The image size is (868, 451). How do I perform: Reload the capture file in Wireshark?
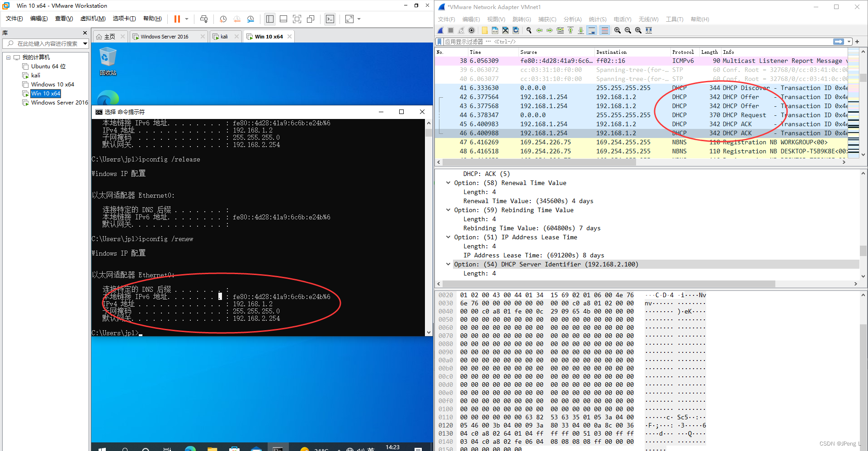pos(516,30)
